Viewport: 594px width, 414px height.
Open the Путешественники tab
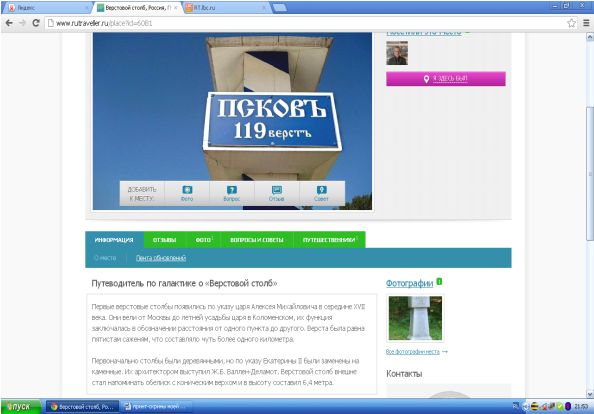click(329, 240)
